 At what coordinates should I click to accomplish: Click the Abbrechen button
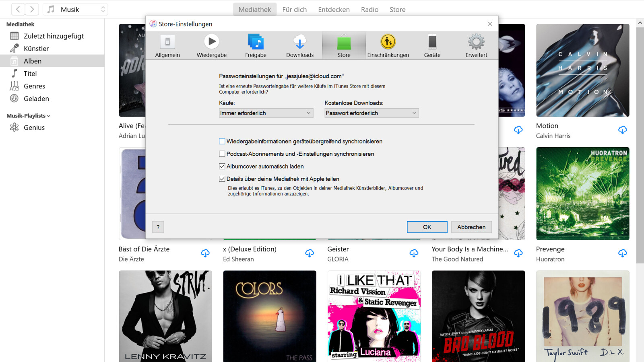tap(471, 227)
